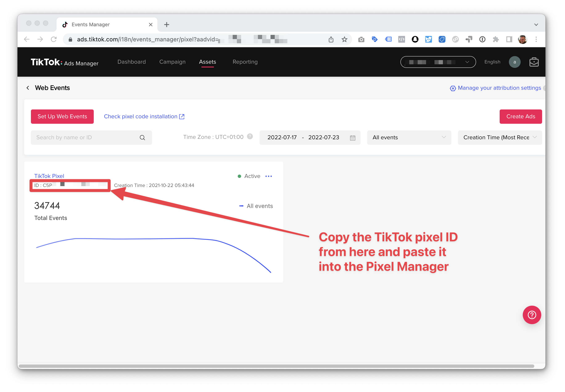This screenshot has height=392, width=565.
Task: Open Check pixel code installation link
Action: click(x=144, y=116)
